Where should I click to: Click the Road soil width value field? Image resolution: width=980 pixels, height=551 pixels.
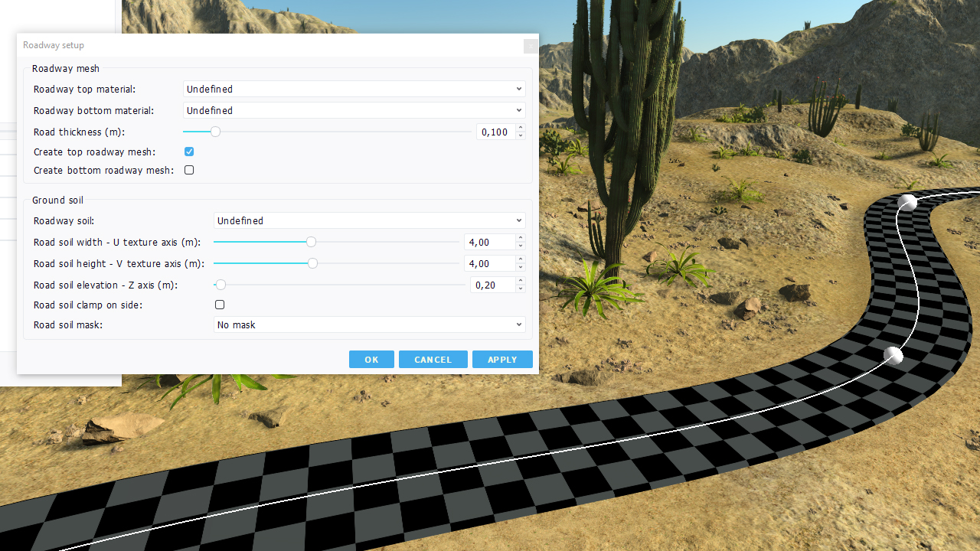[x=488, y=243]
